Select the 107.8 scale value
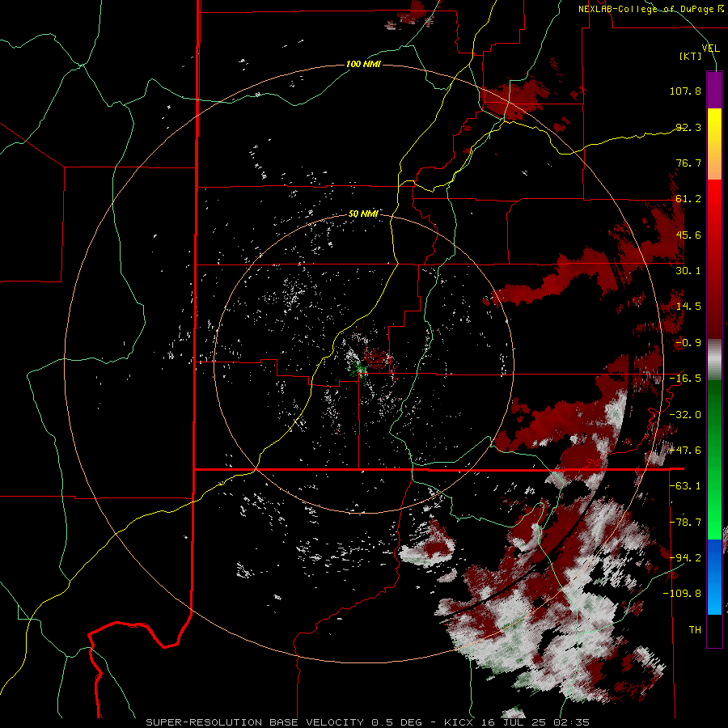The height and width of the screenshot is (728, 728). point(685,91)
